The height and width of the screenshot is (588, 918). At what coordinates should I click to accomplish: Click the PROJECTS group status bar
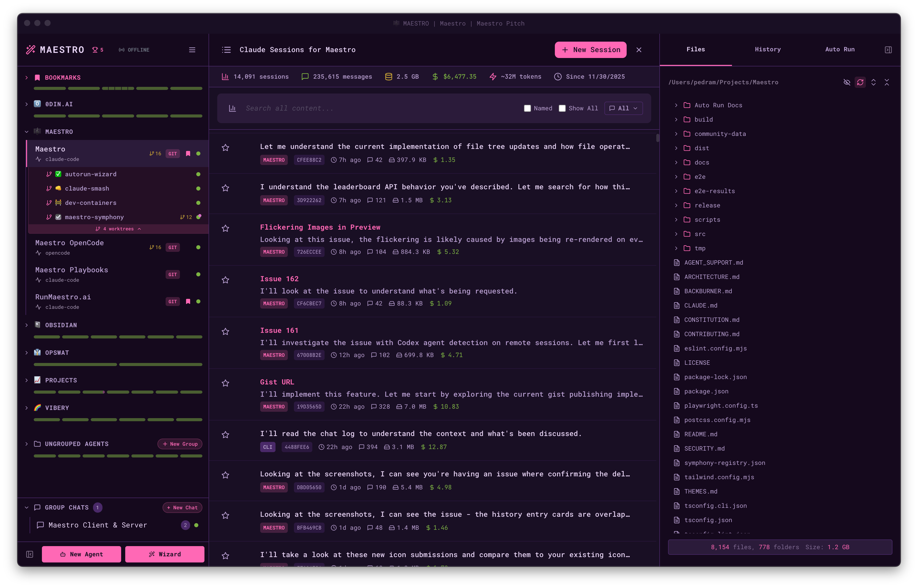point(118,392)
